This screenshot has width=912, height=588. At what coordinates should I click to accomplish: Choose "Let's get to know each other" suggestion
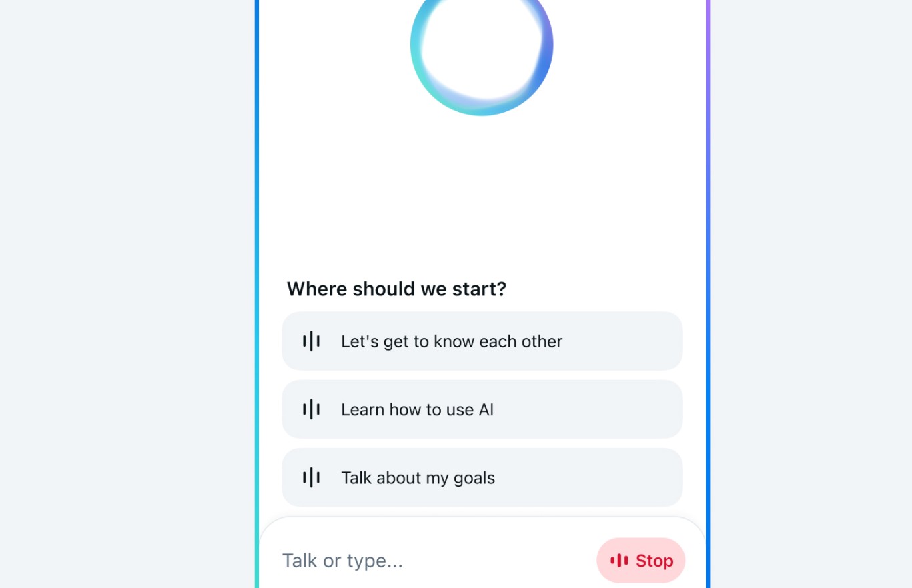coord(451,341)
